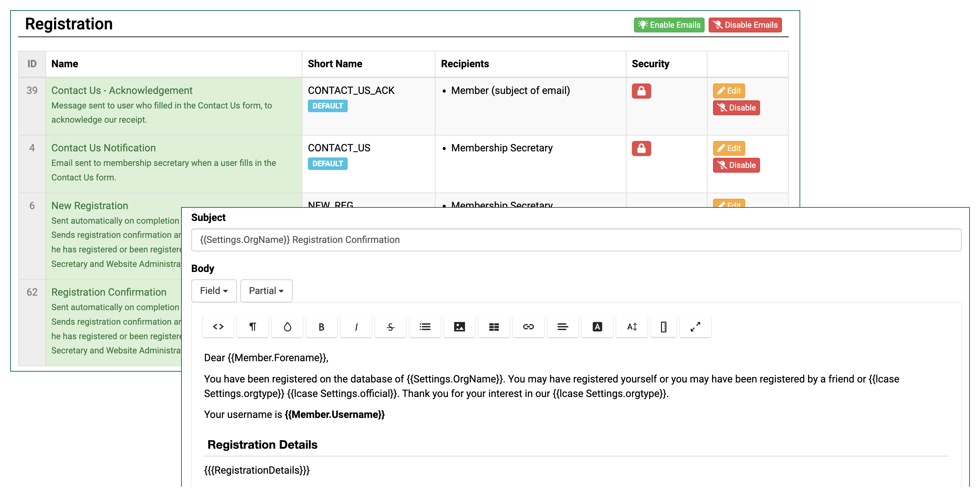
Task: Apply italic formatting in editor toolbar
Action: (x=356, y=327)
